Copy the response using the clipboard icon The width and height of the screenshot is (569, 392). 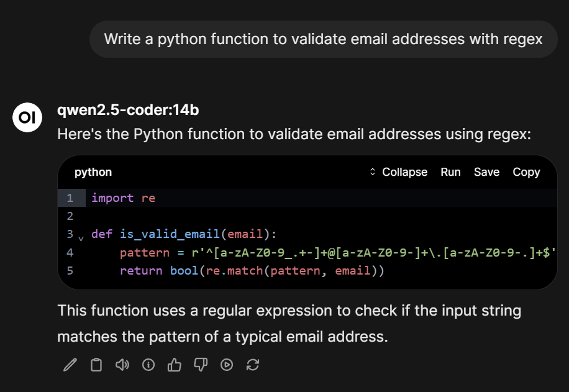(96, 365)
